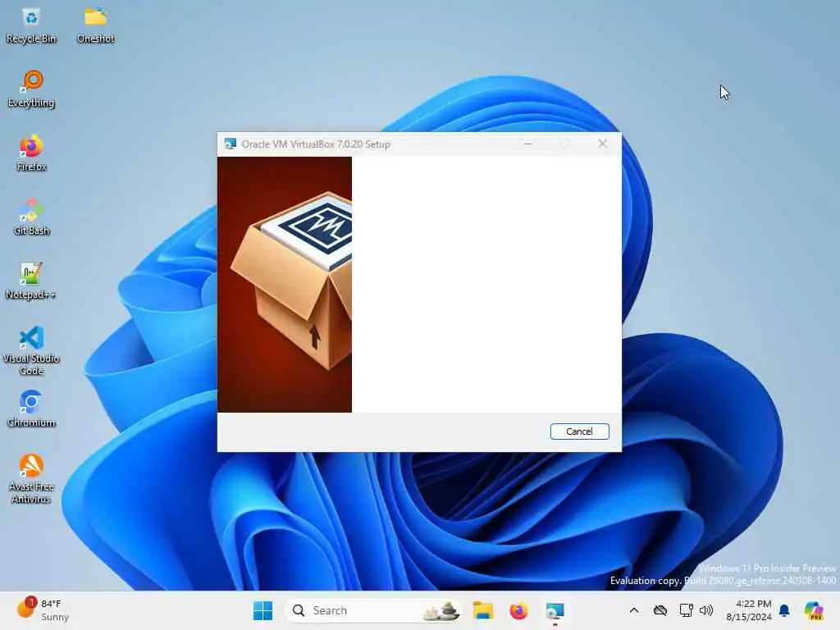Screen dimensions: 840x630
Task: Open the weather widget showing 84°F Sunny
Action: 43,610
